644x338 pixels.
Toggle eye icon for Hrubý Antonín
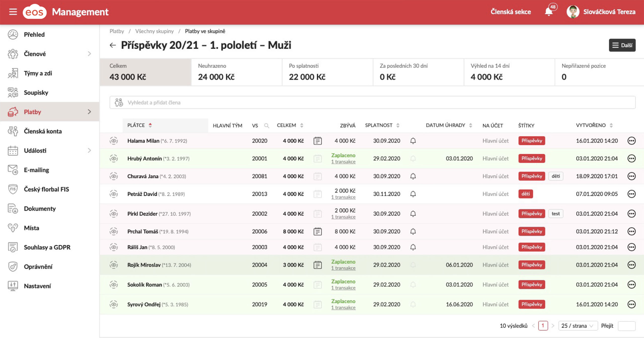click(x=114, y=158)
